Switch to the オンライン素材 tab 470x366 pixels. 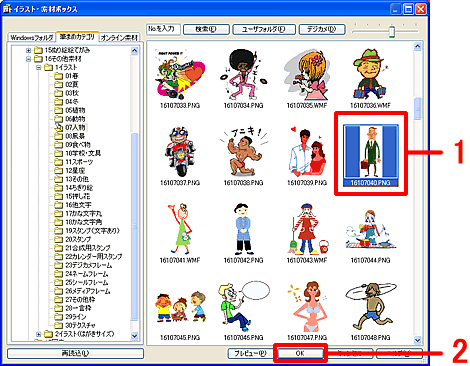click(119, 37)
